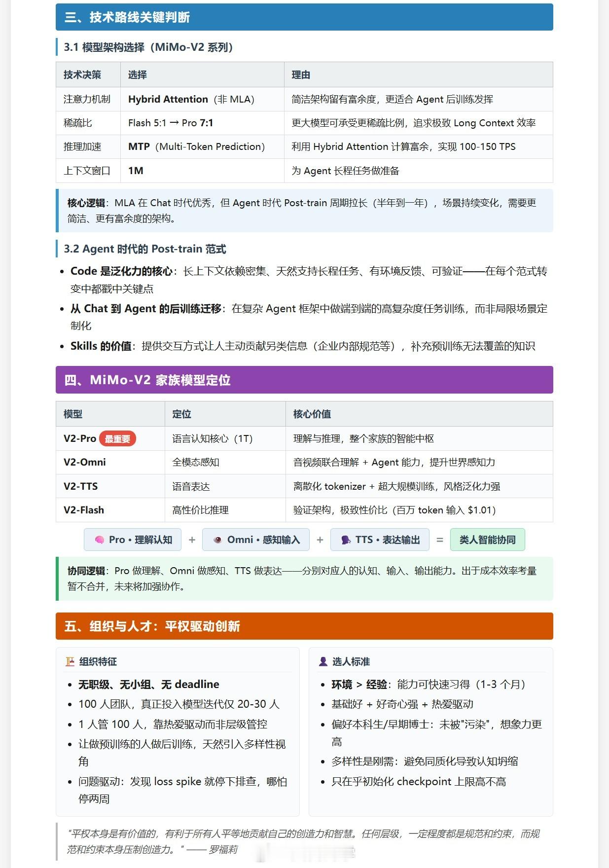Click the bullet about loss spike 排查

point(182,790)
